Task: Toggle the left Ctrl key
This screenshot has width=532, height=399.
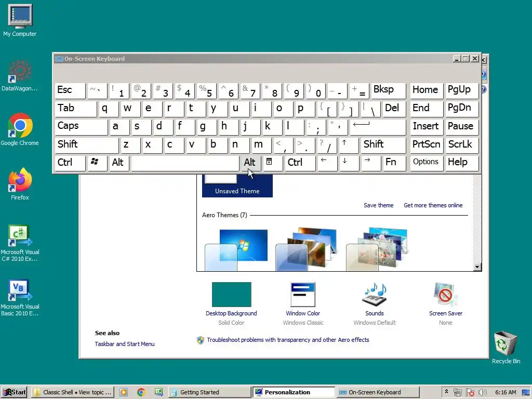Action: 70,163
